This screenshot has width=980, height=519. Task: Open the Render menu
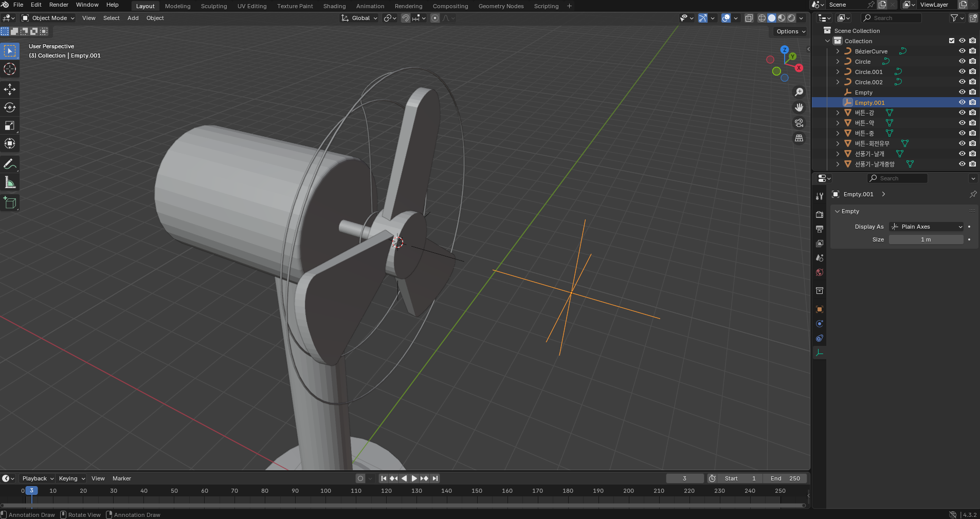coord(59,5)
